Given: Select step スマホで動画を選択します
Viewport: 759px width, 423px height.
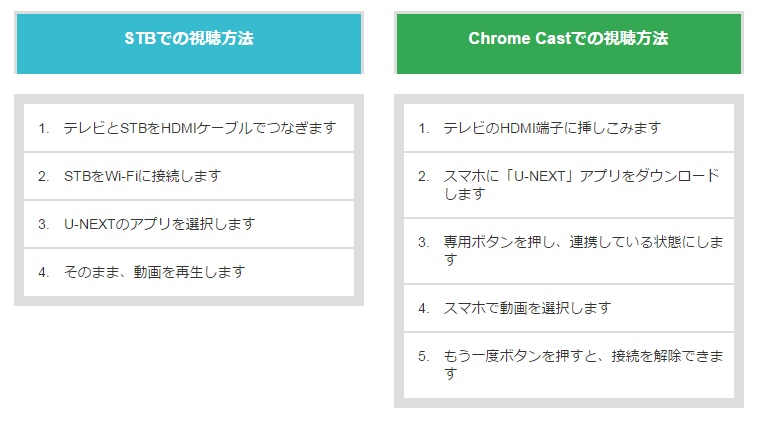Looking at the screenshot, I should [x=569, y=308].
